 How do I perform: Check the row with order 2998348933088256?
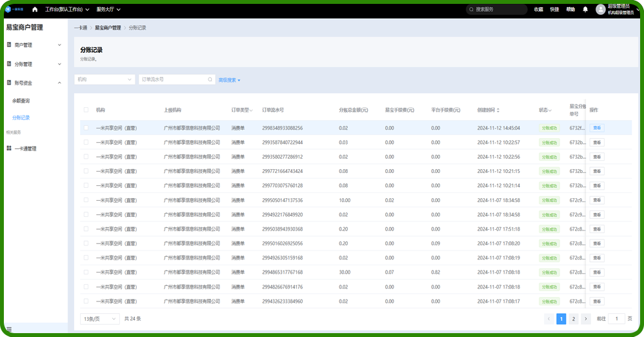[86, 128]
